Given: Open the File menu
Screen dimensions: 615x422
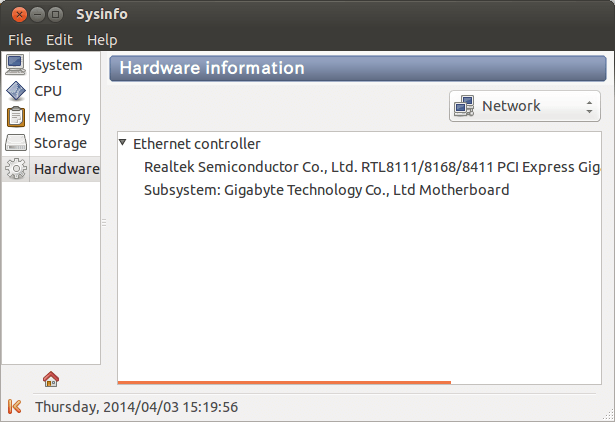Looking at the screenshot, I should tap(20, 40).
